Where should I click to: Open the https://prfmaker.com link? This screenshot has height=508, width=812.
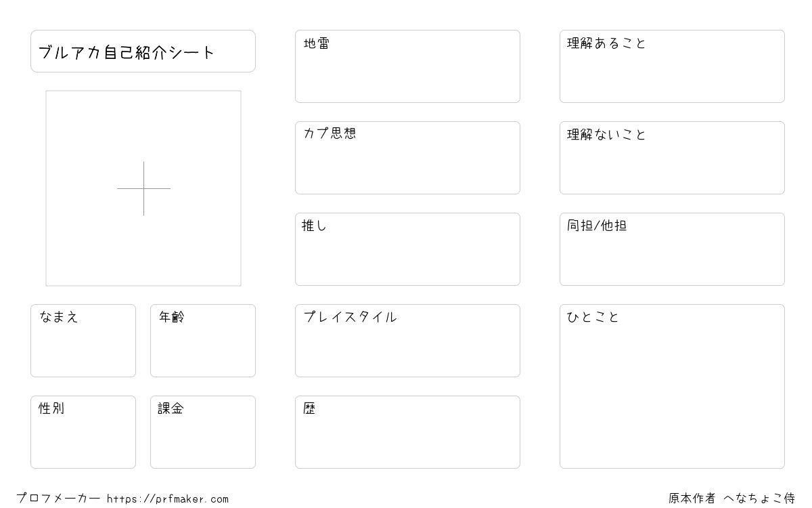pyautogui.click(x=168, y=499)
